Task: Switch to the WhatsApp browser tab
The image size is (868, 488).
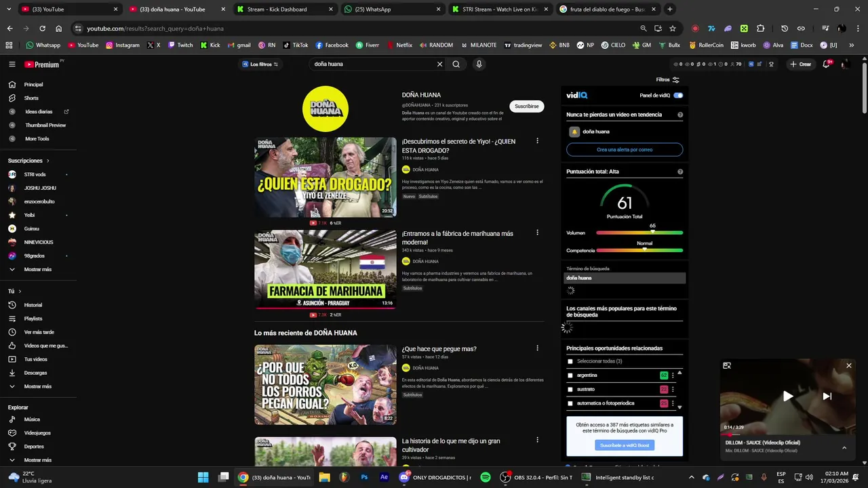Action: tap(392, 9)
